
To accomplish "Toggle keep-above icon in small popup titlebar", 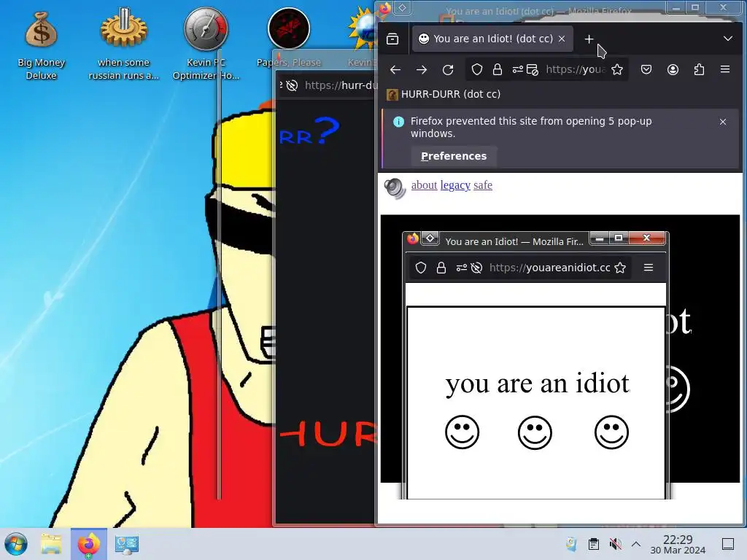I will click(430, 238).
